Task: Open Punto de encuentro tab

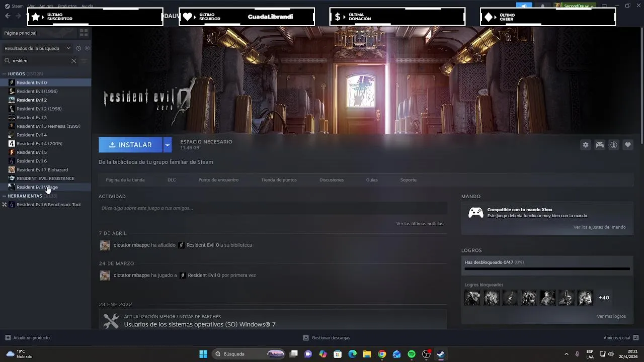Action: point(218,180)
